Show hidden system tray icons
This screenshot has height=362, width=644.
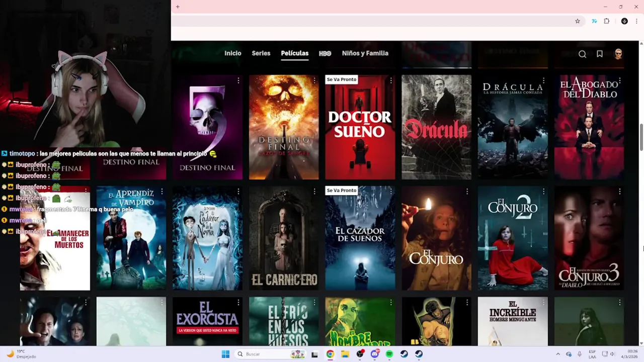click(557, 354)
